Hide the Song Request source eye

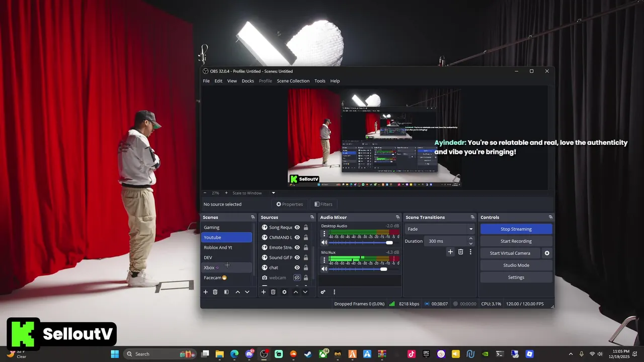297,227
